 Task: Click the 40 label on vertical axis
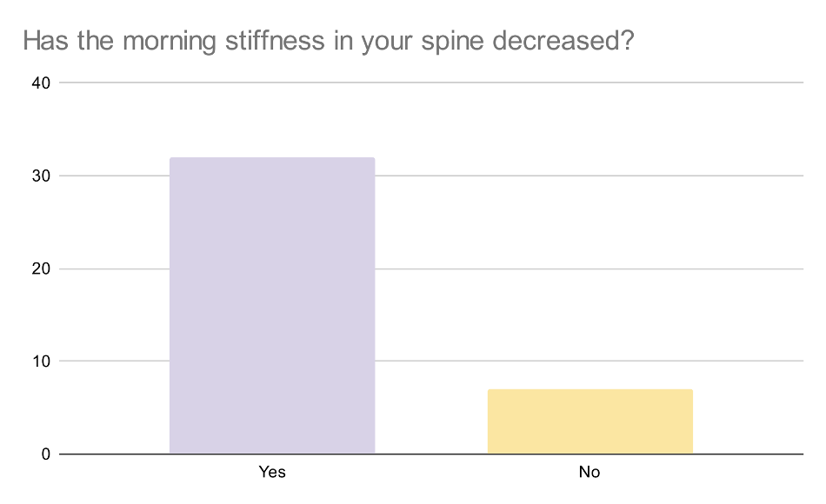click(x=43, y=83)
